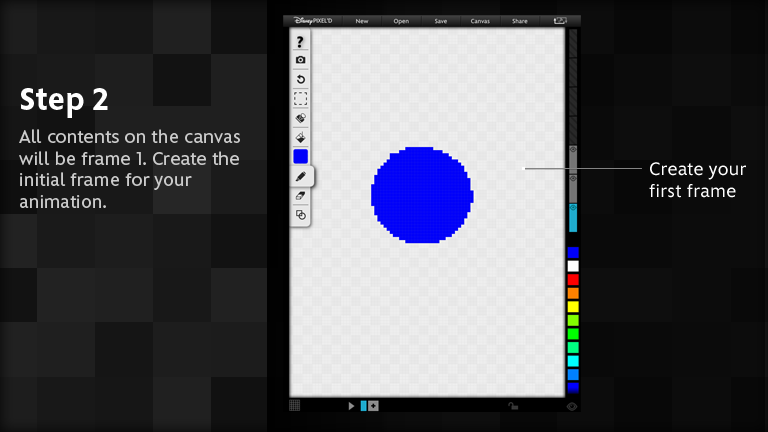768x432 pixels.
Task: Add a new frame with the plus button
Action: point(373,406)
